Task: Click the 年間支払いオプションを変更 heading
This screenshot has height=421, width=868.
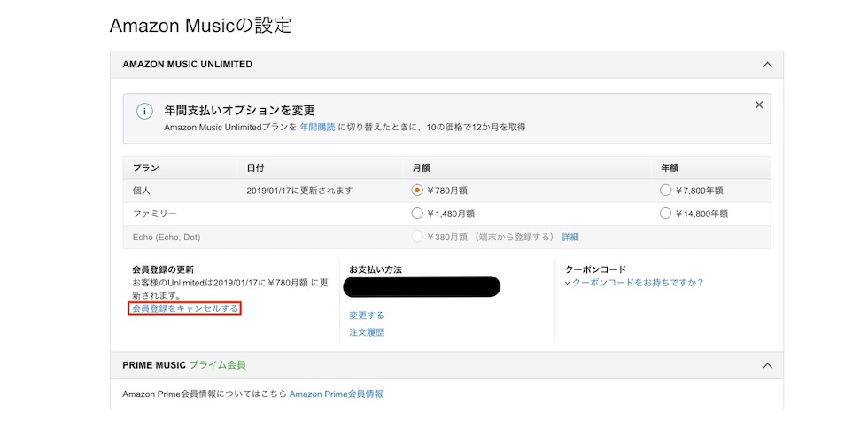Action: (240, 110)
